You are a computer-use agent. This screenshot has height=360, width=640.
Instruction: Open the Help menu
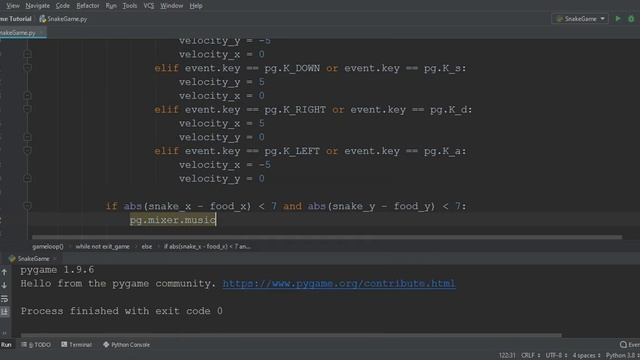coord(196,6)
